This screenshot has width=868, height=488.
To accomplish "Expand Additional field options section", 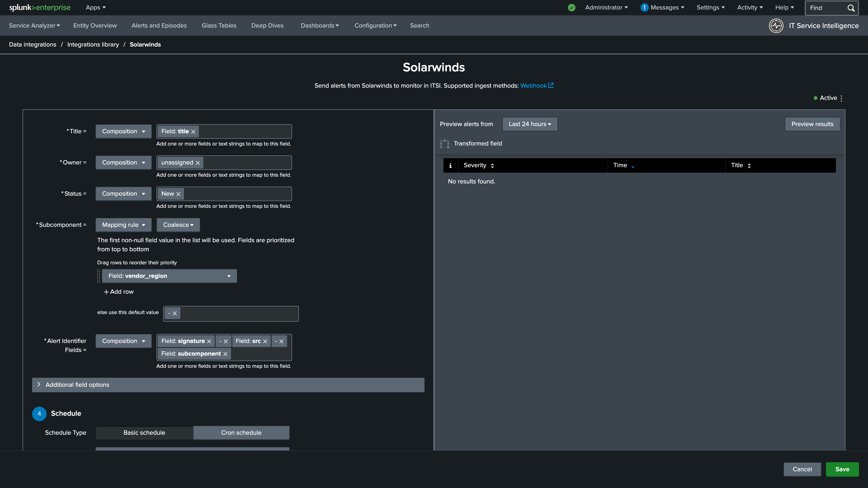I will (228, 385).
